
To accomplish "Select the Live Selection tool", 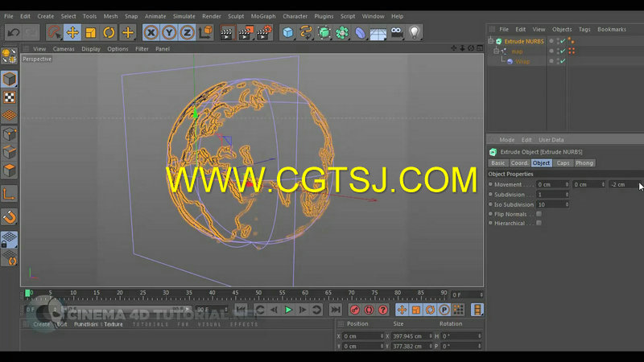I will (54, 32).
